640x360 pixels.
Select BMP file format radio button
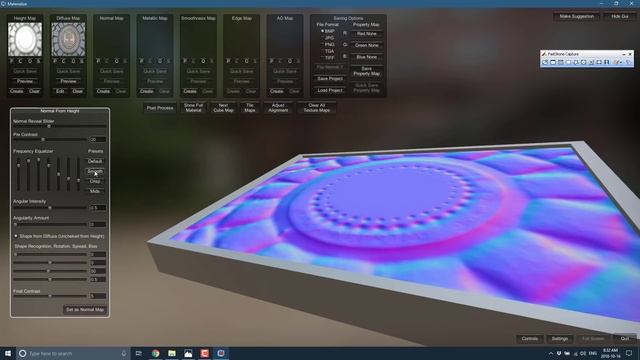[322, 31]
